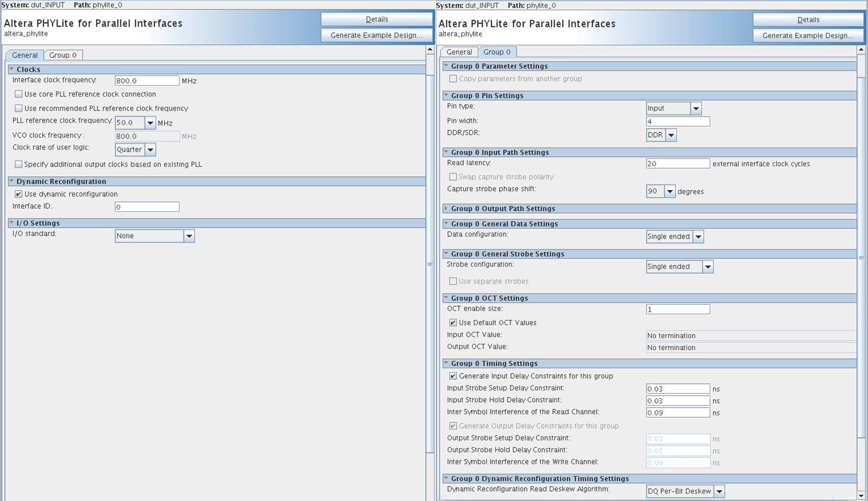Click Input Strobe Hold Delay Constraint field
Viewport: 868px width, 501px height.
678,401
